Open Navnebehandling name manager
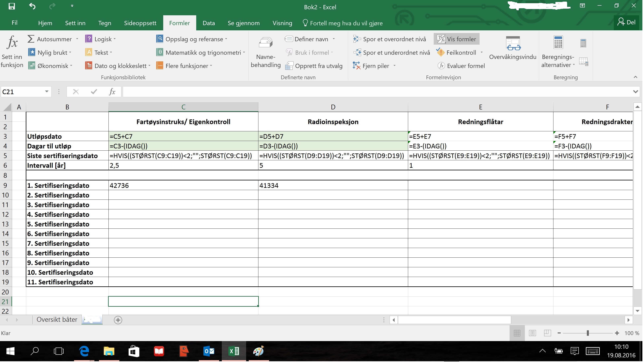Image resolution: width=644 pixels, height=362 pixels. (x=265, y=52)
